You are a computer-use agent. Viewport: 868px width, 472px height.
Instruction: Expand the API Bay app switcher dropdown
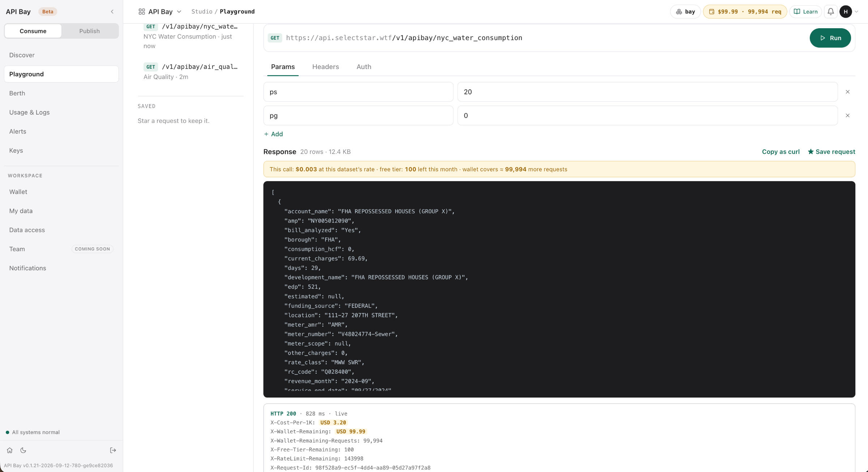click(x=160, y=12)
